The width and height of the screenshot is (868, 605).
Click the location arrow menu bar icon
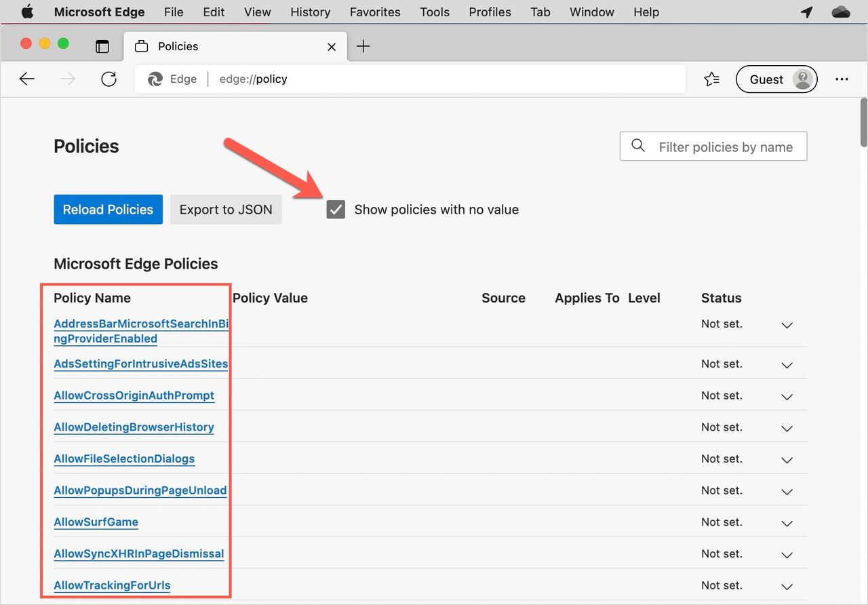click(806, 12)
